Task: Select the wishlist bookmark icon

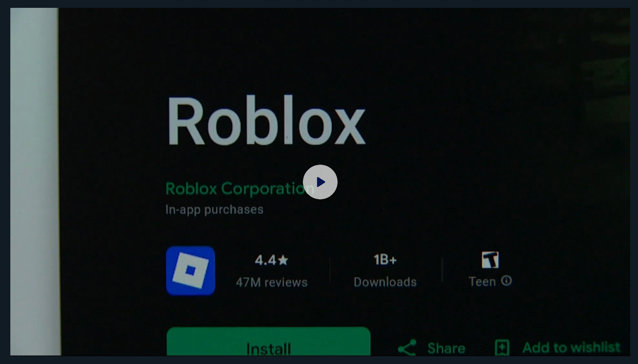Action: (x=502, y=347)
